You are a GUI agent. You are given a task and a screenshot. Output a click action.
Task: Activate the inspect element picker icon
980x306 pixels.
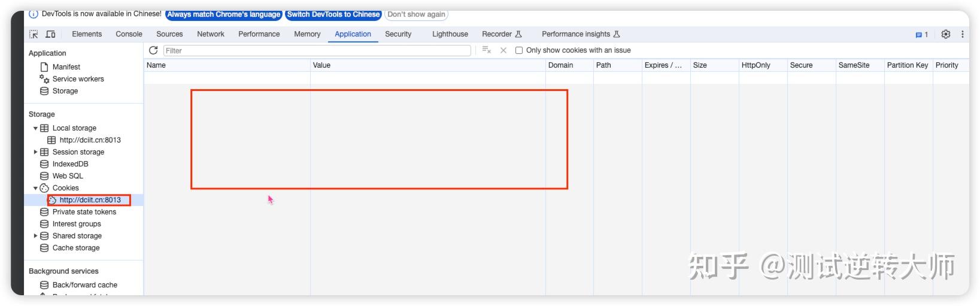(34, 34)
